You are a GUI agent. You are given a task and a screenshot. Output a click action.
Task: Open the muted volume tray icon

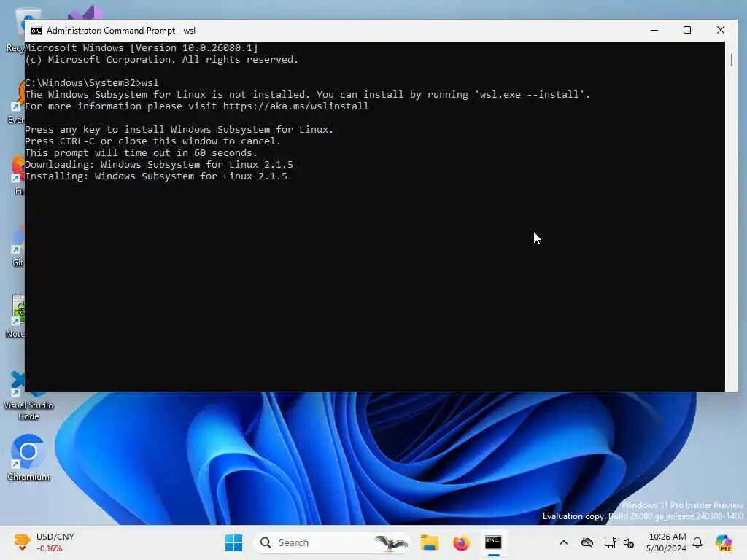point(629,542)
